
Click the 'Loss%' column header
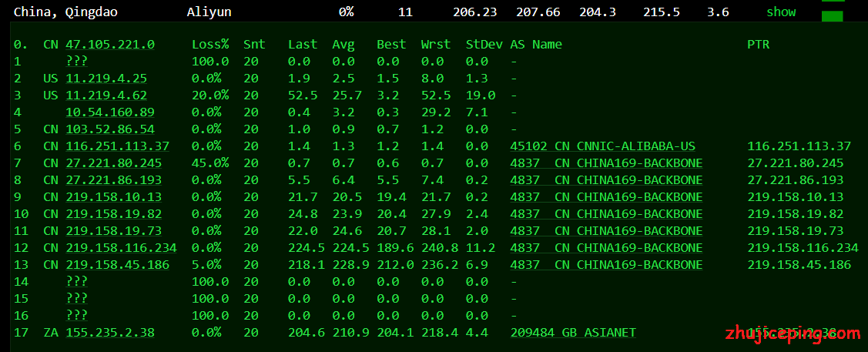coord(210,44)
